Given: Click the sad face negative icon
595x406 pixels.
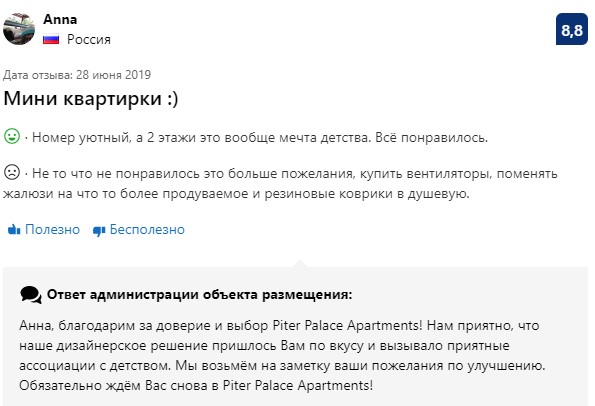Looking at the screenshot, I should [12, 172].
